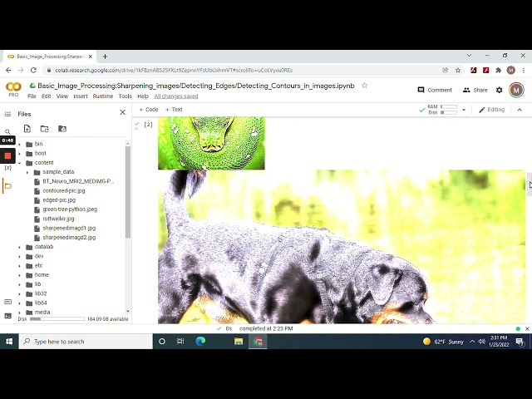Image resolution: width=532 pixels, height=399 pixels.
Task: Open the File menu
Action: coord(32,96)
